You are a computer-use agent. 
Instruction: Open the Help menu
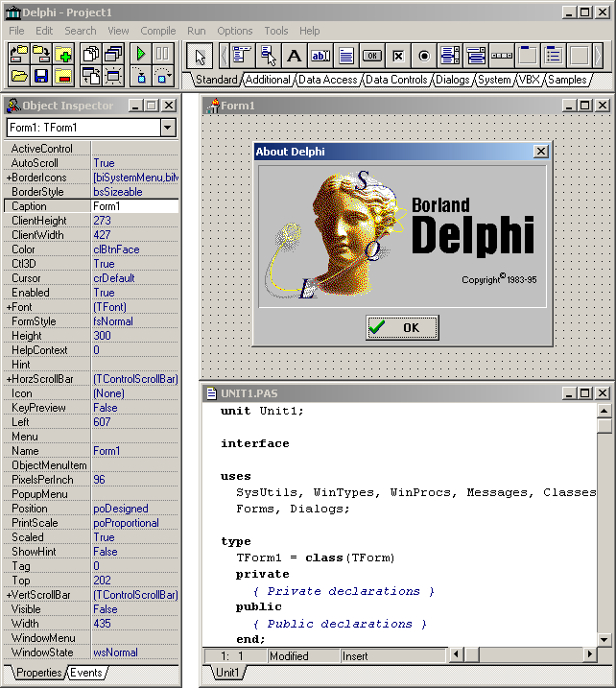[310, 31]
